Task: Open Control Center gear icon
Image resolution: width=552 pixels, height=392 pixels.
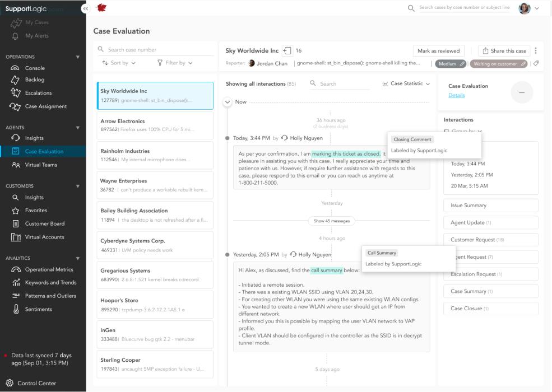Action: (10, 383)
